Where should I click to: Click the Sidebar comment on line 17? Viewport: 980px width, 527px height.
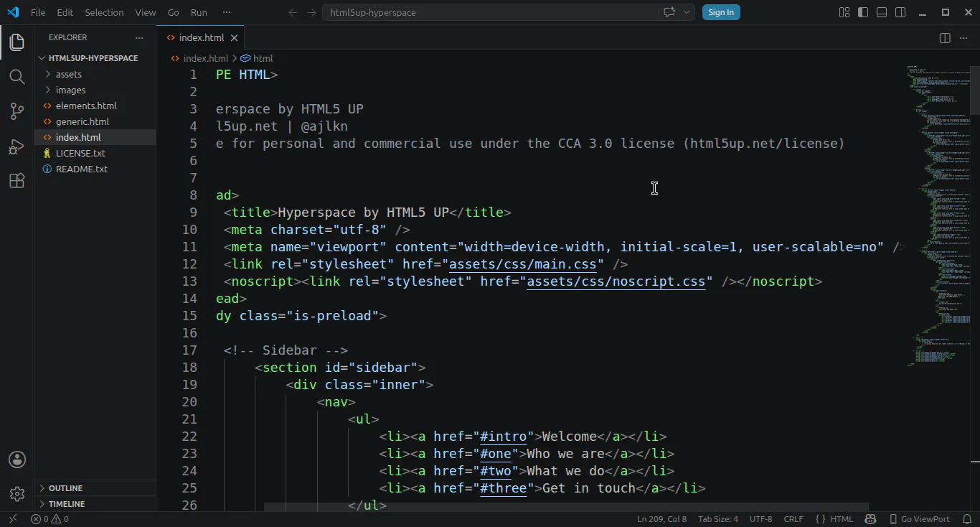[x=286, y=350]
